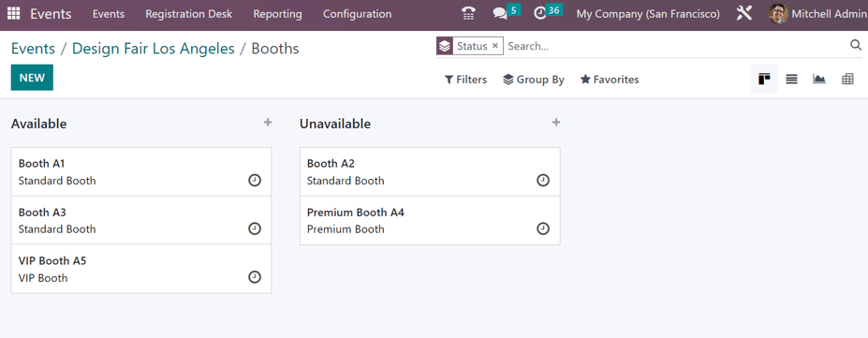Click Mitchell Admin avatar picture
868x338 pixels.
click(x=778, y=14)
